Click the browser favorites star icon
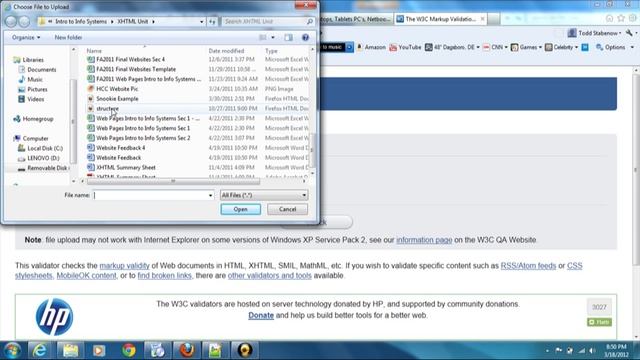Image resolution: width=640 pixels, height=360 pixels. coord(621,18)
